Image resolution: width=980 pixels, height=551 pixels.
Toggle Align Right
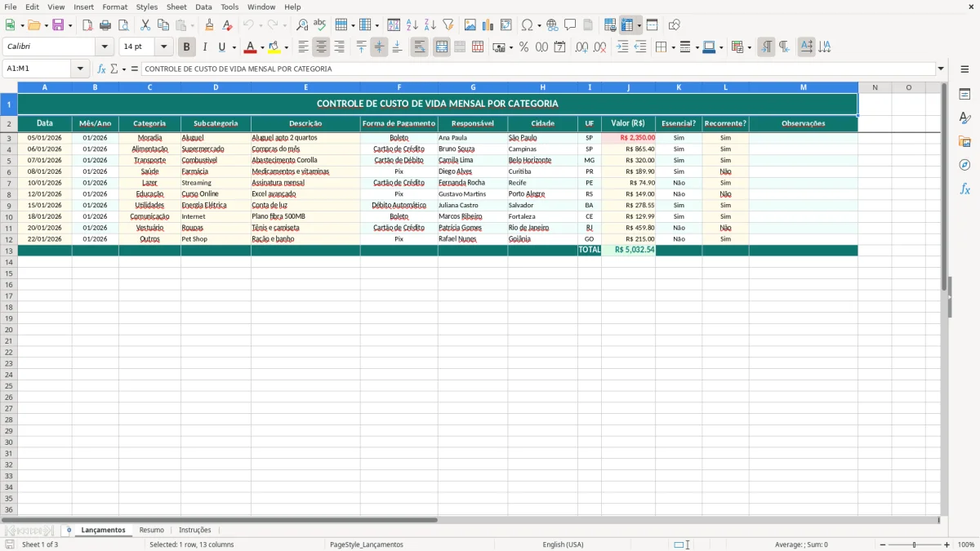click(x=339, y=47)
